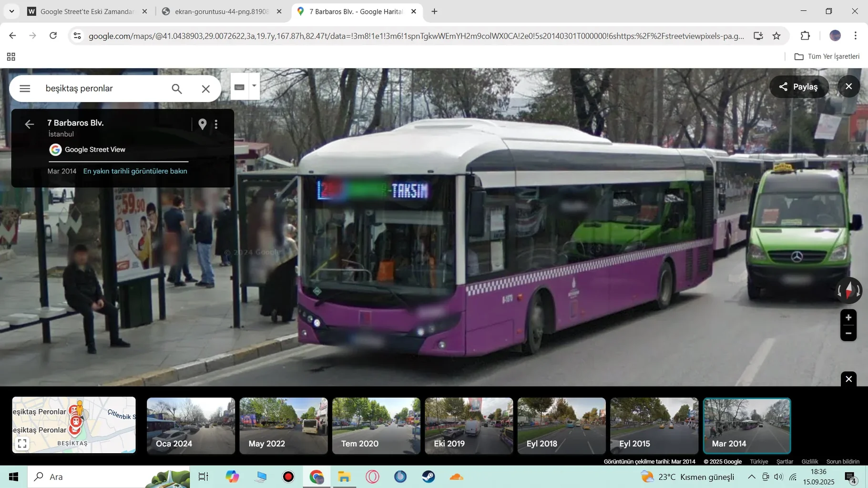This screenshot has width=868, height=488.
Task: Close the historical imagery timeline strip
Action: point(848,379)
